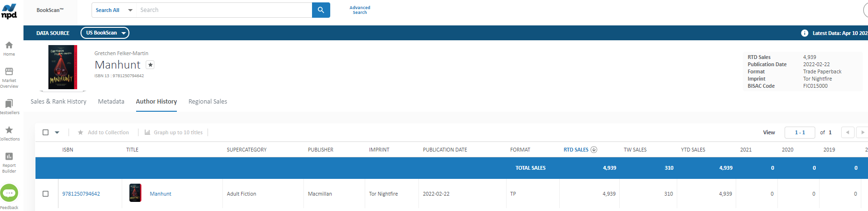
Task: Switch to Regional Sales tab
Action: [208, 102]
